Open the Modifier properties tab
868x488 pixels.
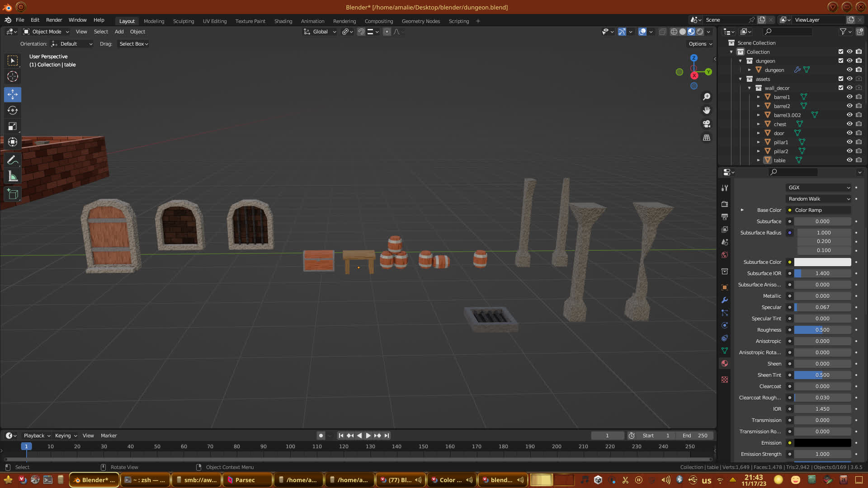(x=725, y=300)
